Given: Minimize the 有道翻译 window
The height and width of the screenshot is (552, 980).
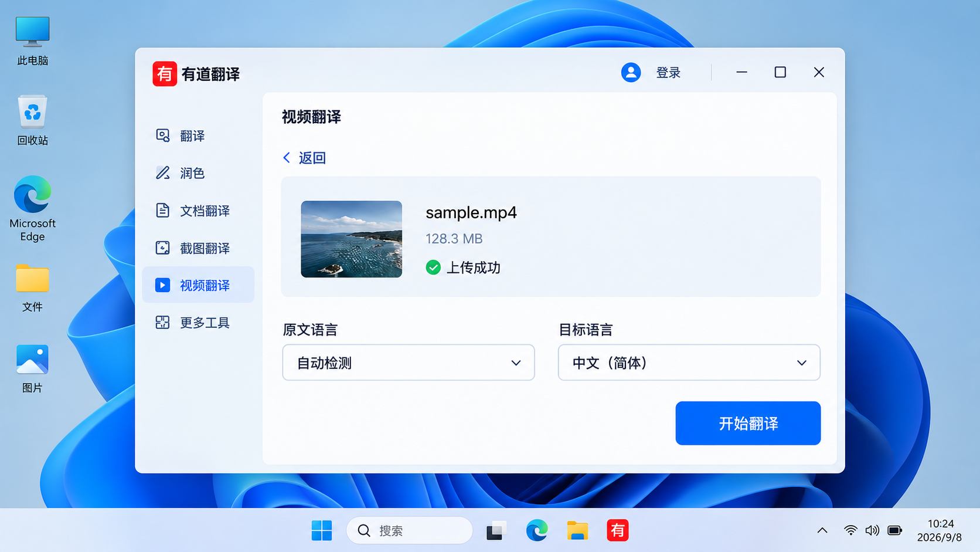Looking at the screenshot, I should coord(741,72).
